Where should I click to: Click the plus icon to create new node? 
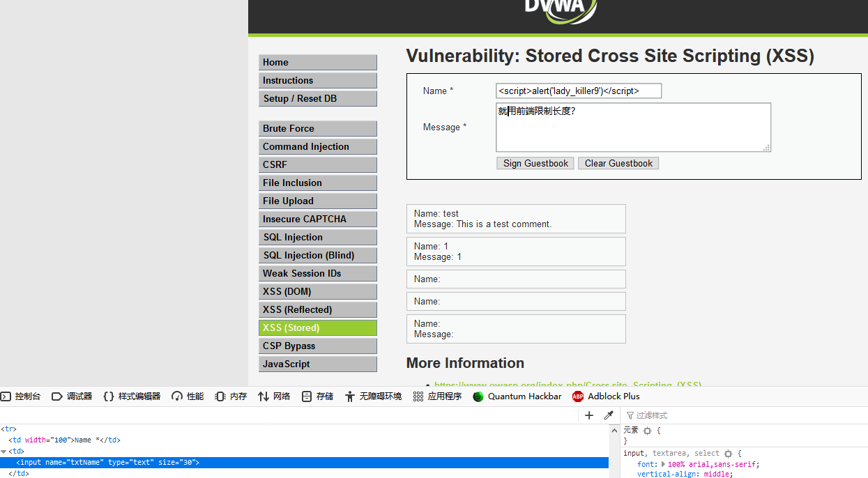[x=589, y=415]
